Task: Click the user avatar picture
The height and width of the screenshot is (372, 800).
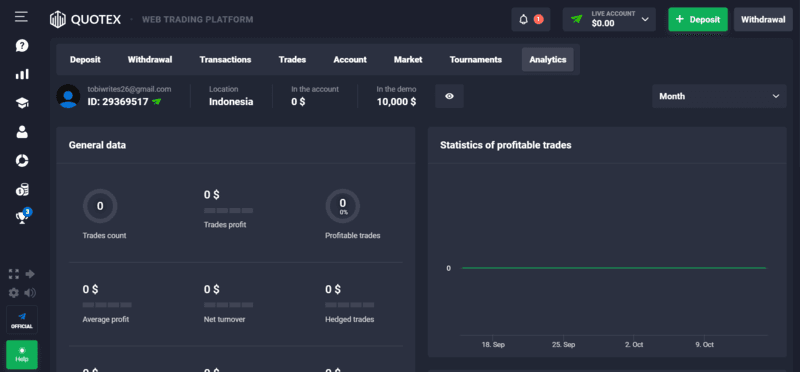Action: pyautogui.click(x=68, y=96)
